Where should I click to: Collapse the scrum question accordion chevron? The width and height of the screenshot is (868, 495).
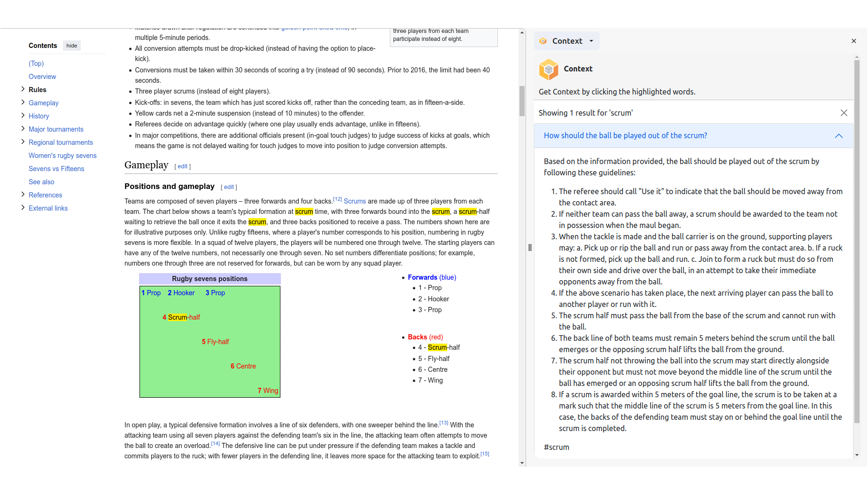[x=839, y=136]
